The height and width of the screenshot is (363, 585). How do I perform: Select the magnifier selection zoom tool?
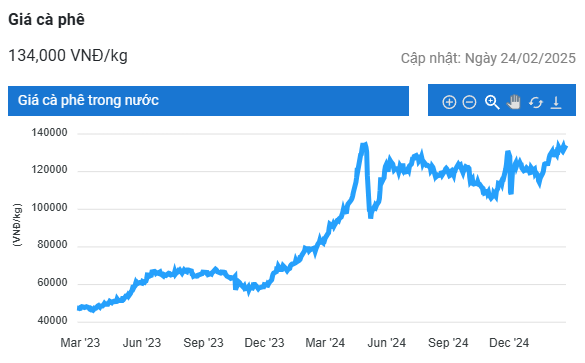click(492, 102)
